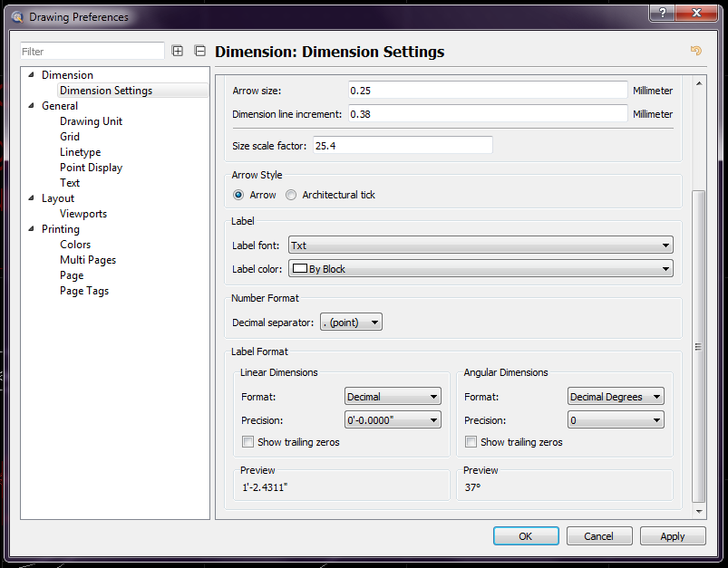728x568 pixels.
Task: Open the Angular Dimensions Format dropdown
Action: pos(616,396)
